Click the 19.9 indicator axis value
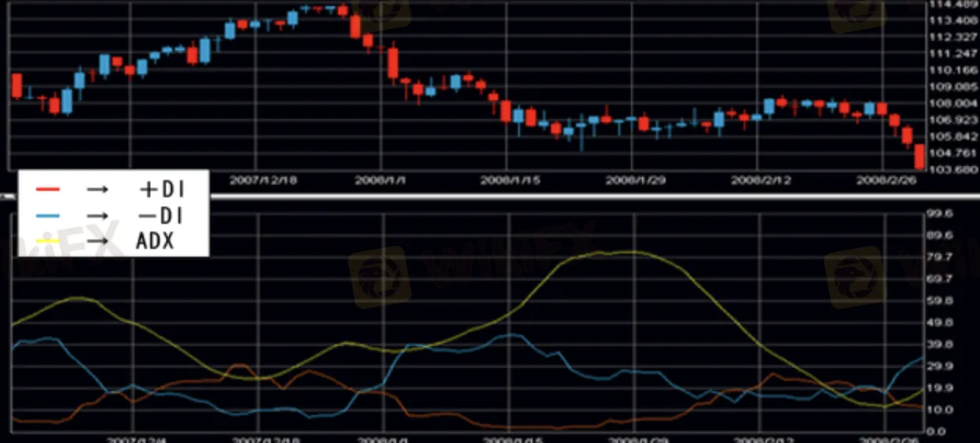Screen dimensions: 980x443 (939, 387)
